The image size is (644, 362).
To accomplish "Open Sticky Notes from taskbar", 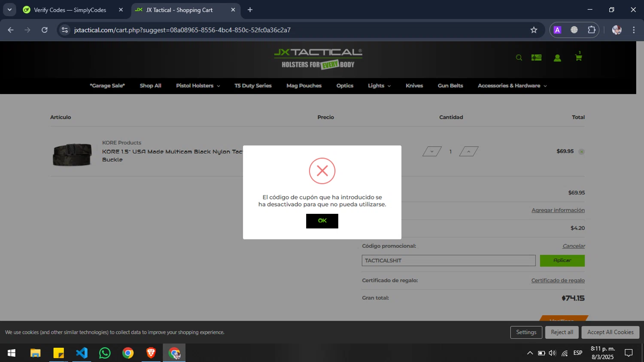I will click(x=58, y=353).
